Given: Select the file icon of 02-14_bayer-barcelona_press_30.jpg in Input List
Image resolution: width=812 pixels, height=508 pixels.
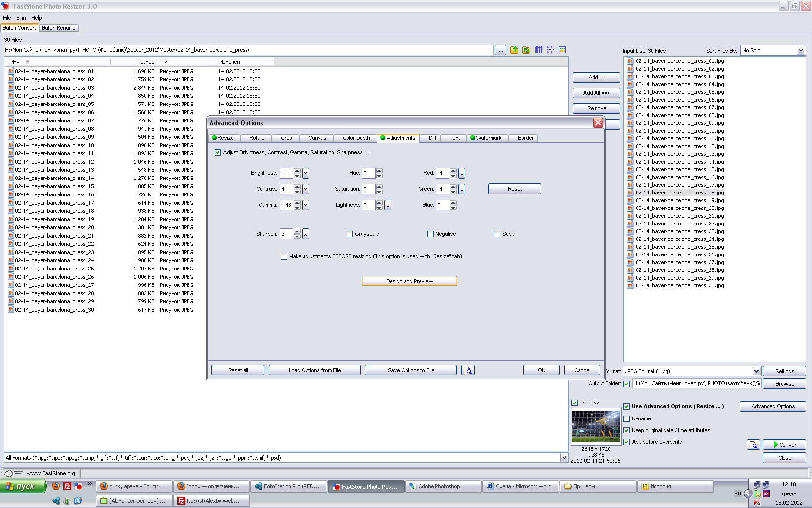Looking at the screenshot, I should [630, 285].
